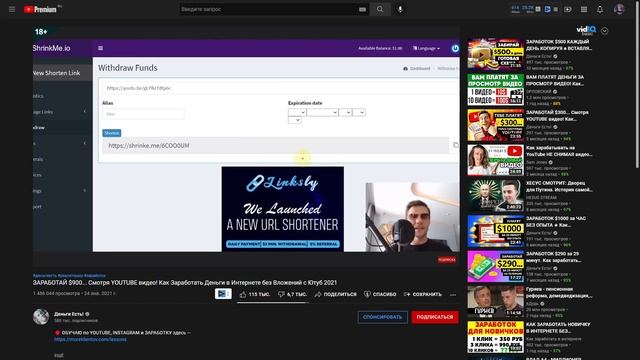Image resolution: width=640 pixels, height=360 pixels.
Task: Share the video with ПОДЕЛИТЬСЯ
Action: point(336,294)
